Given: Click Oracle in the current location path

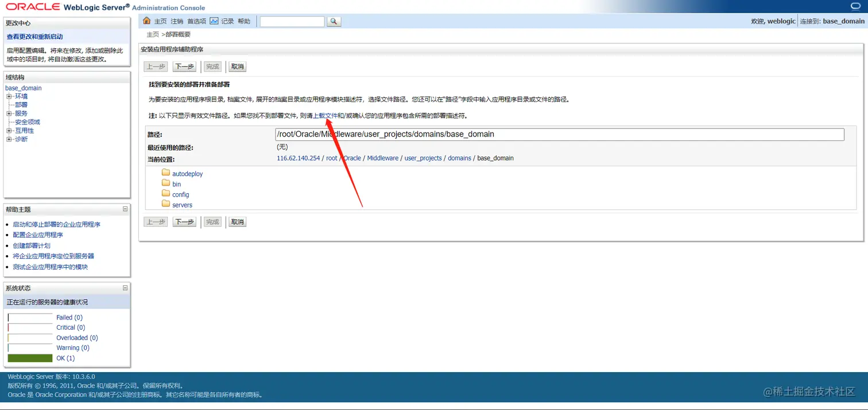Looking at the screenshot, I should [x=352, y=158].
